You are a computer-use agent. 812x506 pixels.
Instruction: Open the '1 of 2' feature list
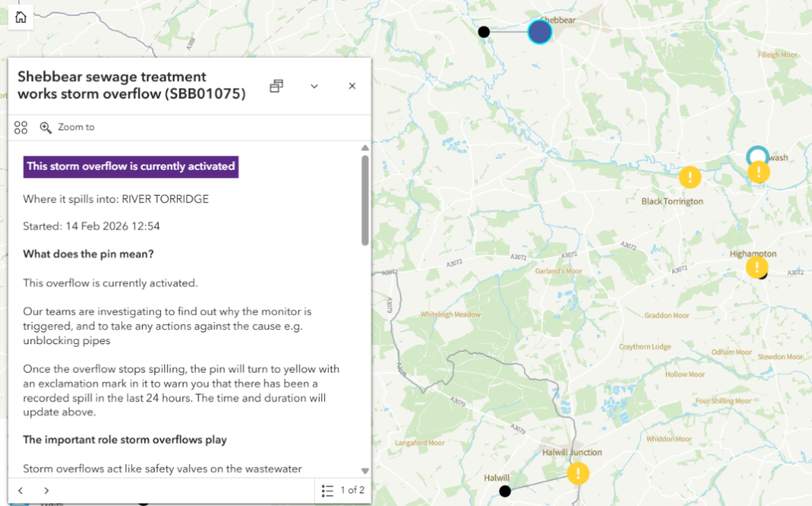[343, 490]
